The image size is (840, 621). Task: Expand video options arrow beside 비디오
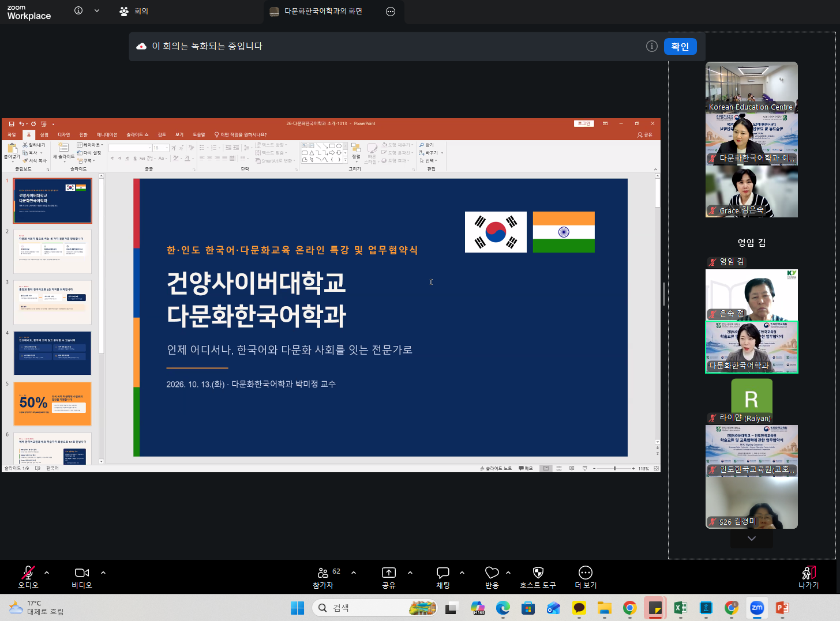click(x=103, y=573)
